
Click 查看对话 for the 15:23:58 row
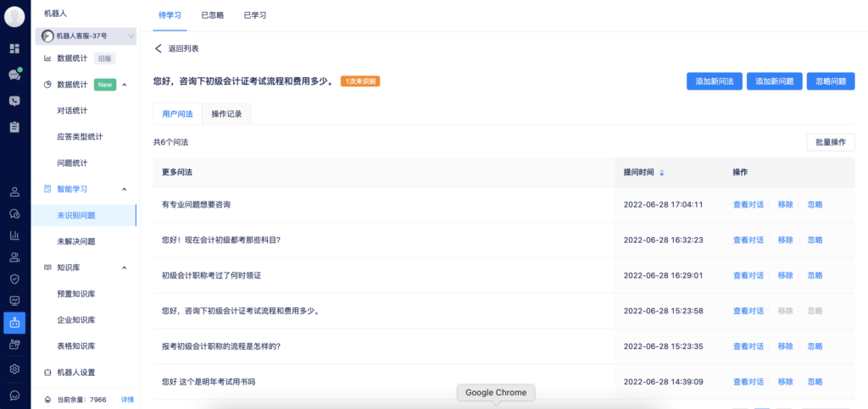(748, 311)
